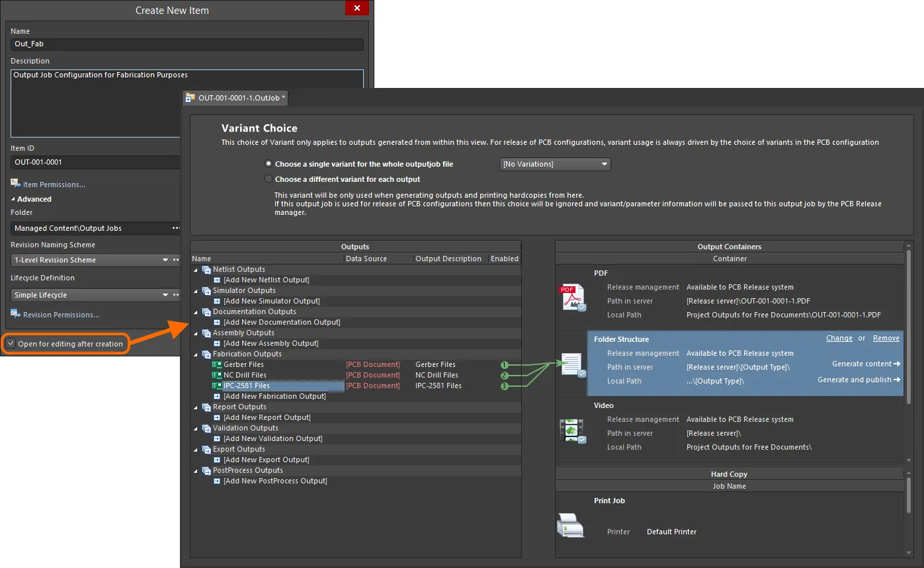Viewport: 924px width, 568px height.
Task: Switch to OUT-001-0001-1.OutJob tab
Action: click(235, 98)
